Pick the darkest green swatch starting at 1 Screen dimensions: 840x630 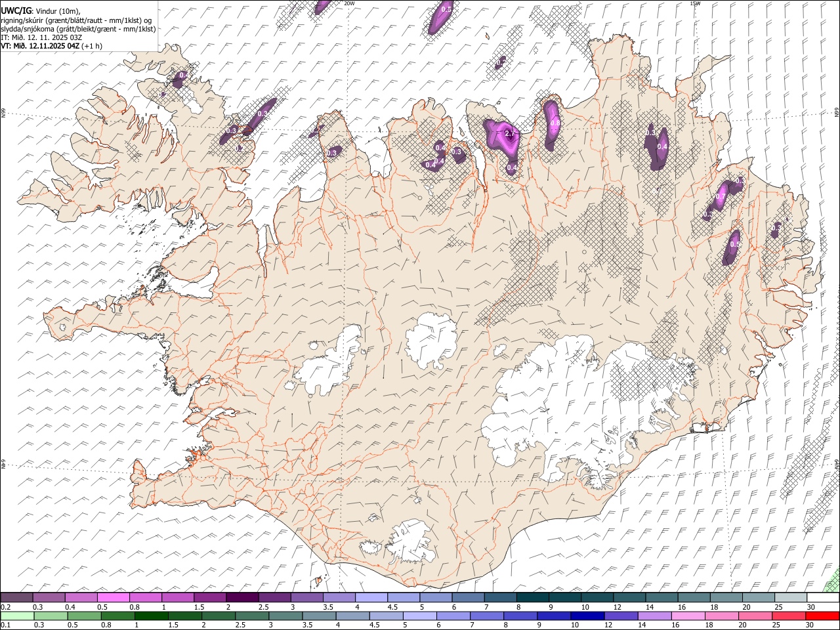151,616
